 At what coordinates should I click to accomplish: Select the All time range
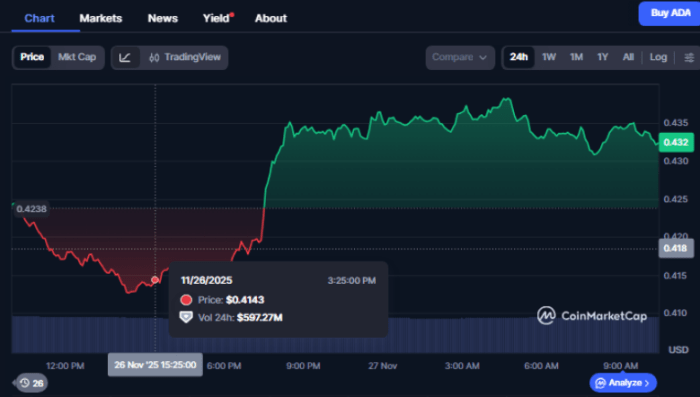(x=628, y=57)
